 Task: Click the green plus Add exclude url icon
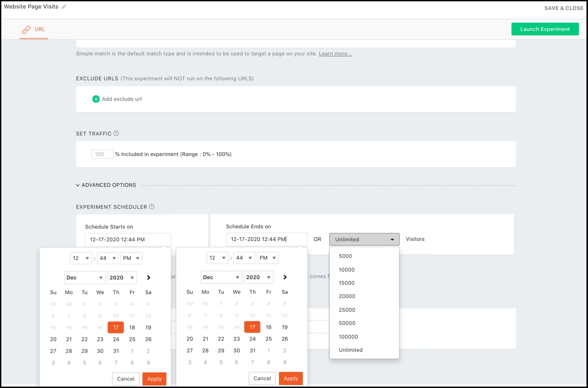(96, 99)
